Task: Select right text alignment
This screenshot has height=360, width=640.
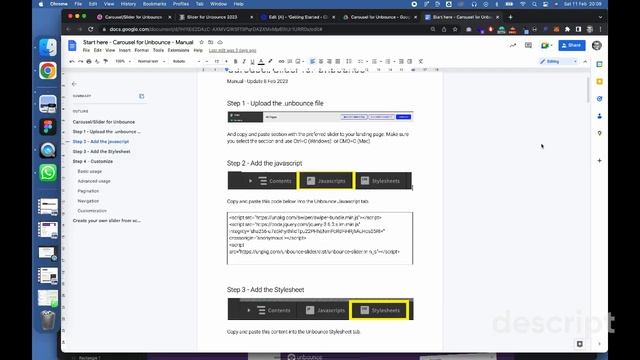Action: point(329,61)
